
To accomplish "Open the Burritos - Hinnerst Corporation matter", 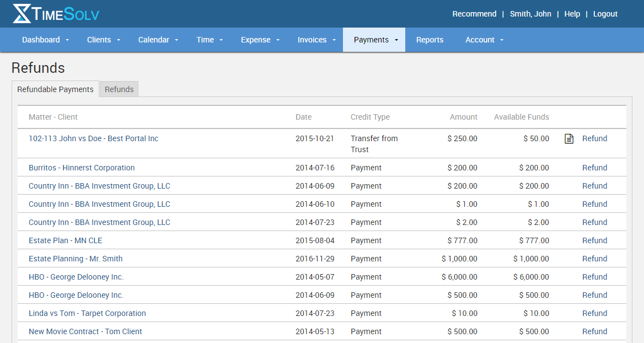I will pos(81,168).
